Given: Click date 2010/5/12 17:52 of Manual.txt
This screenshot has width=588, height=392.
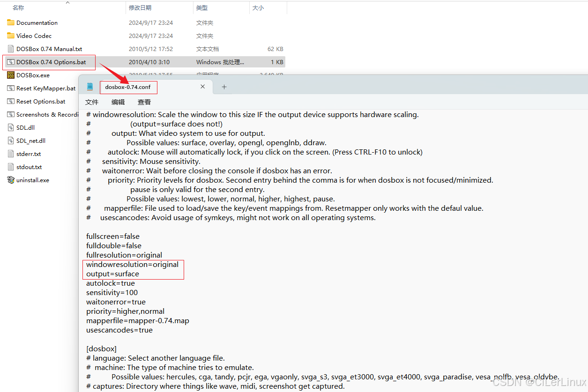Looking at the screenshot, I should point(151,49).
